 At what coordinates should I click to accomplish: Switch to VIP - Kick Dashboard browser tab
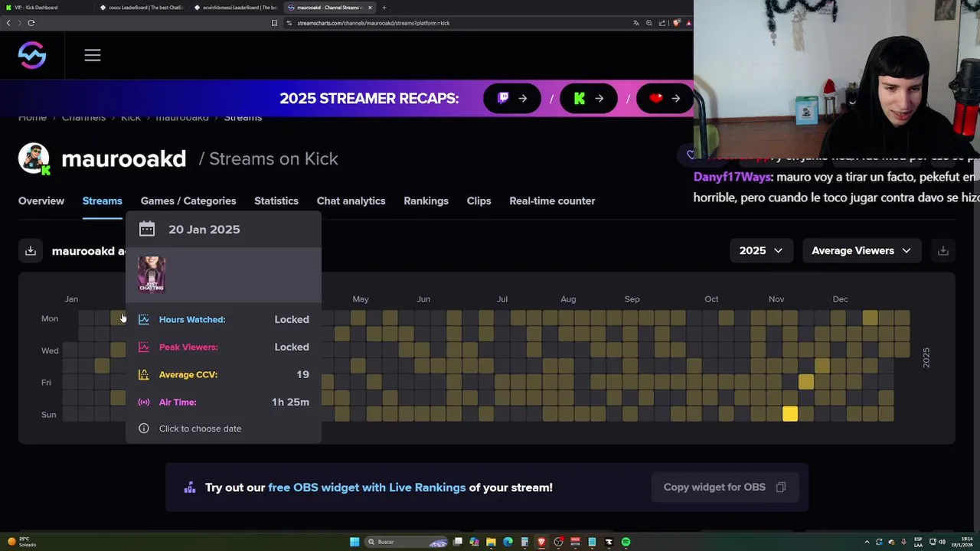tap(46, 8)
